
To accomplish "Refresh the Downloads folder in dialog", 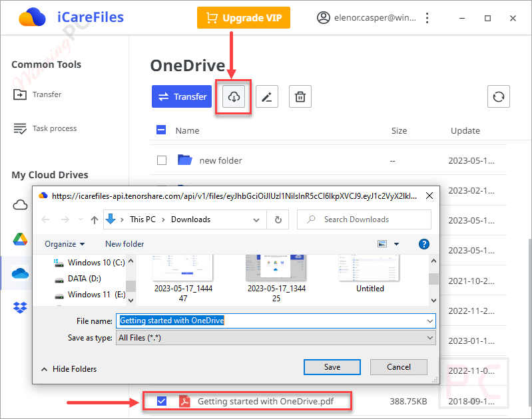I will pos(278,219).
